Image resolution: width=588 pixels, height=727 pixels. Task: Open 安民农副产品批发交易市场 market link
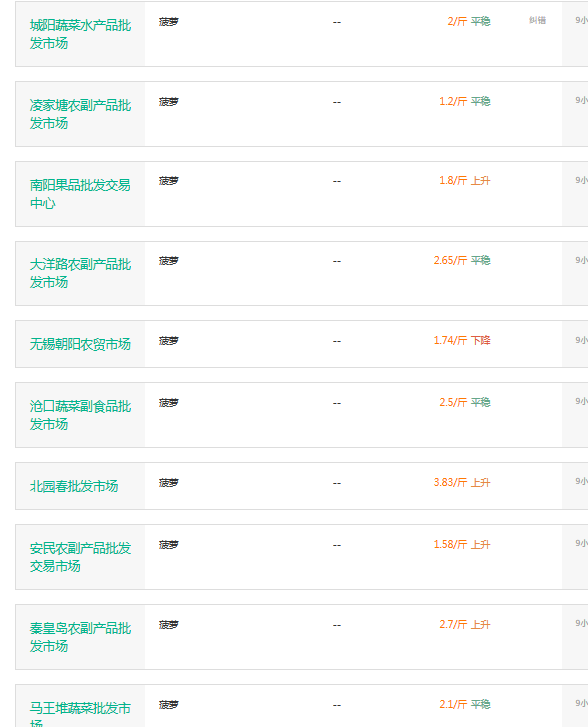(80, 557)
